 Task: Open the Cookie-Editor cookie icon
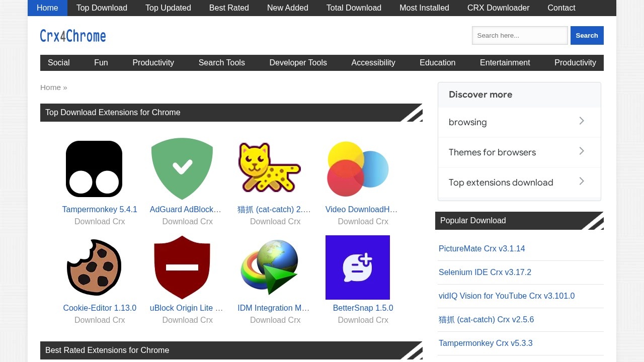[x=94, y=267]
